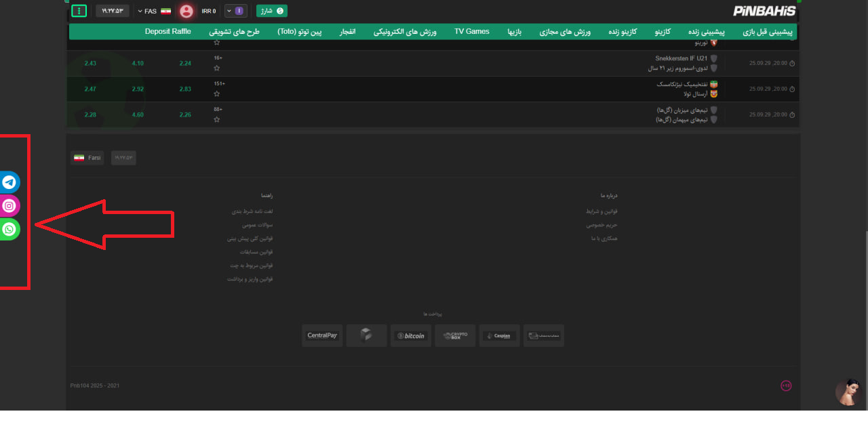Select odds 2.24 for Snekkersten match
The height and width of the screenshot is (439, 868).
point(185,64)
